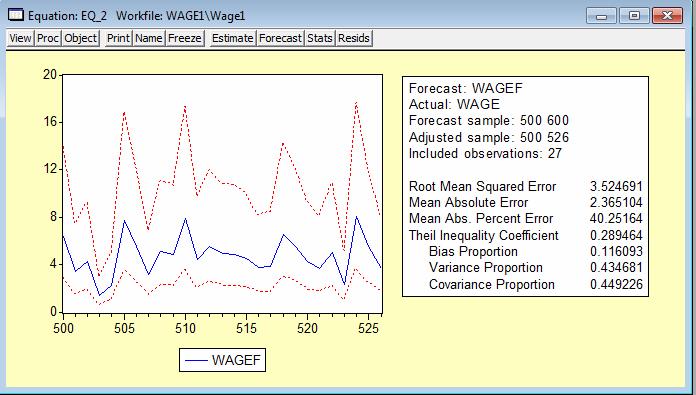This screenshot has width=696, height=395.
Task: Click x-axis label 515
Action: click(246, 329)
